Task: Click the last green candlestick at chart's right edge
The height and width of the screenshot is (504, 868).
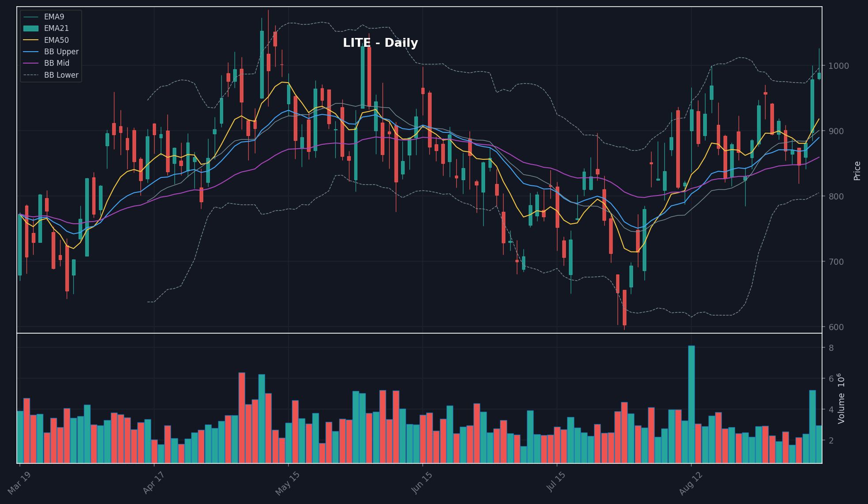Action: (819, 76)
